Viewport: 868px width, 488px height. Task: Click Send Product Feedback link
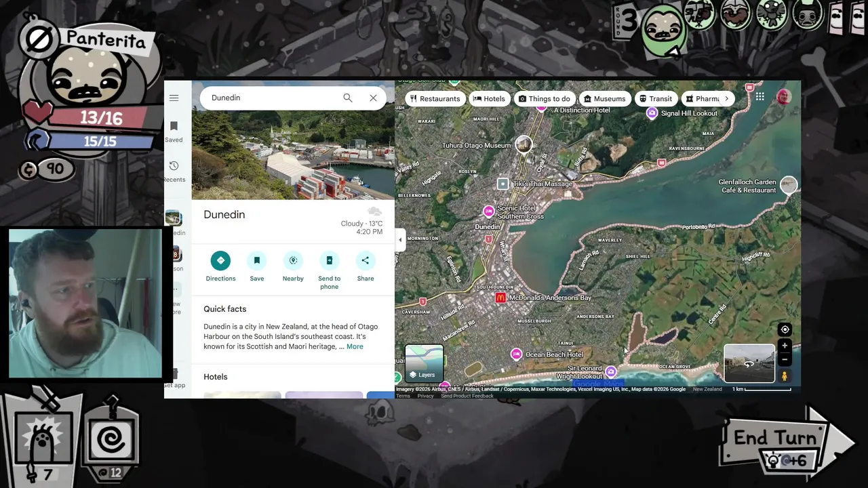click(x=467, y=396)
